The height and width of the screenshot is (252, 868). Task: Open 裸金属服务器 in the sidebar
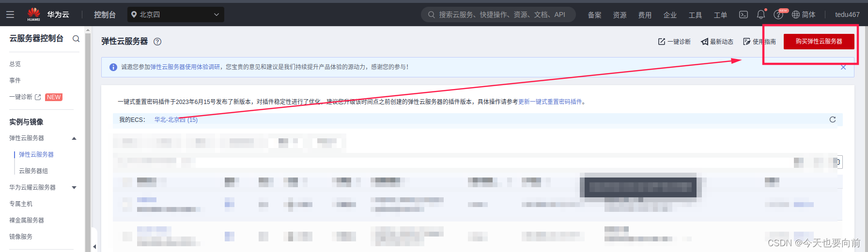point(27,220)
